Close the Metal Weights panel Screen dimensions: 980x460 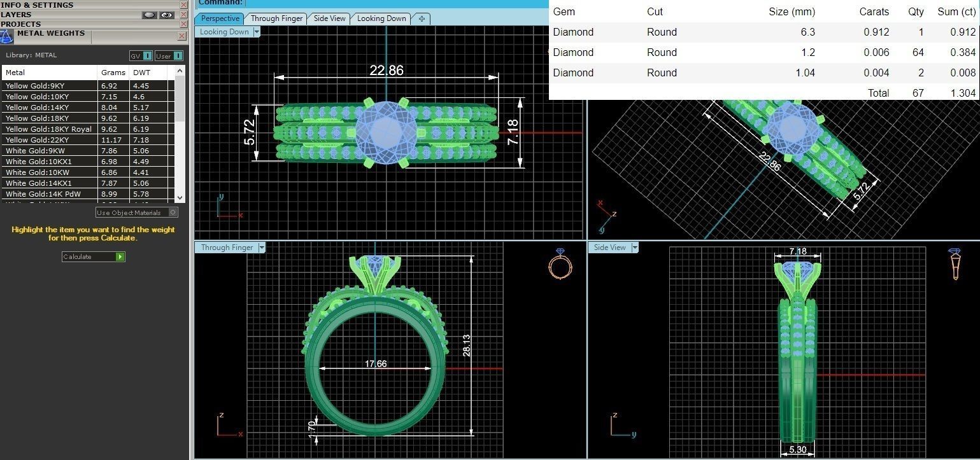click(x=182, y=36)
